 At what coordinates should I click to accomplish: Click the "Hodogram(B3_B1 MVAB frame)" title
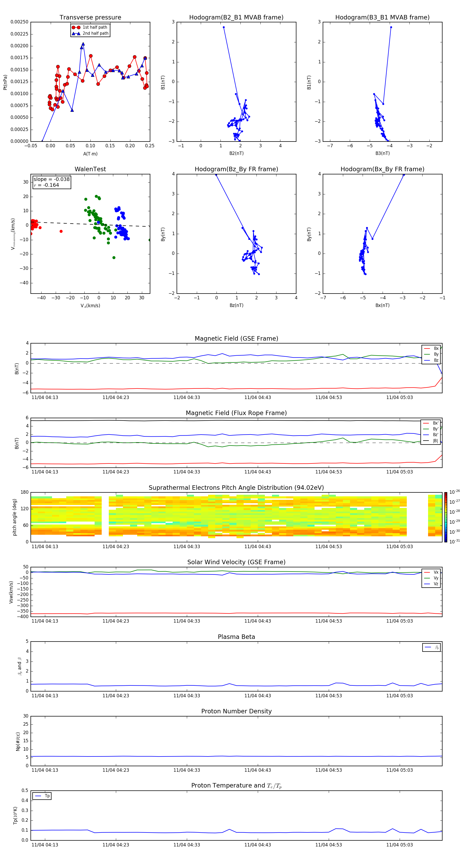pos(382,17)
